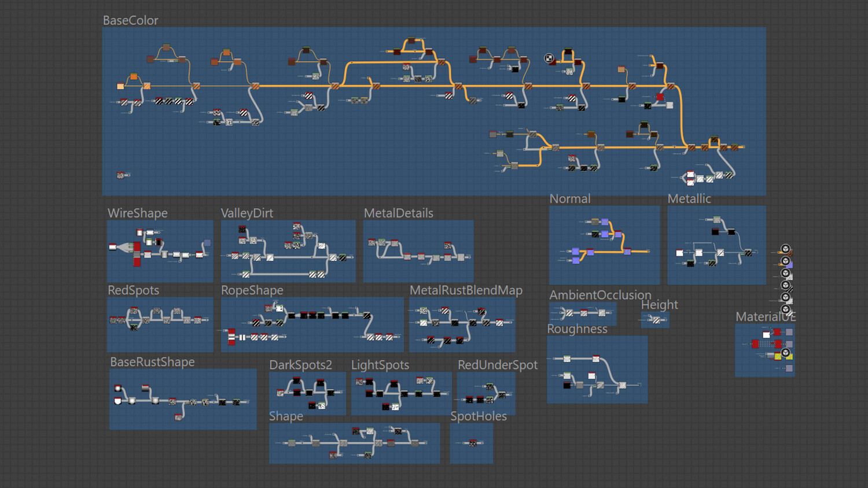Viewport: 868px width, 488px height.
Task: Select the red-header middle node in AmbientOcclusion
Action: pyautogui.click(x=584, y=313)
